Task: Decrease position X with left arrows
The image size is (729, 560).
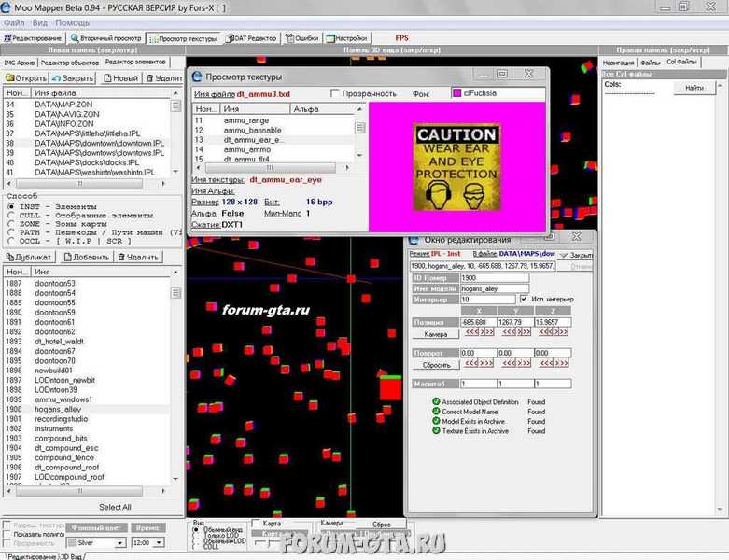Action: (x=472, y=332)
